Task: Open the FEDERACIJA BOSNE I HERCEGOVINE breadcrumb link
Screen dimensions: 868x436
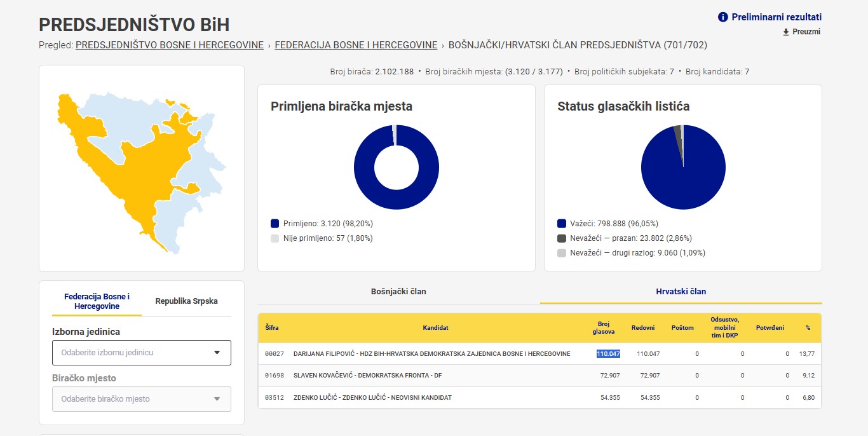Action: [356, 45]
